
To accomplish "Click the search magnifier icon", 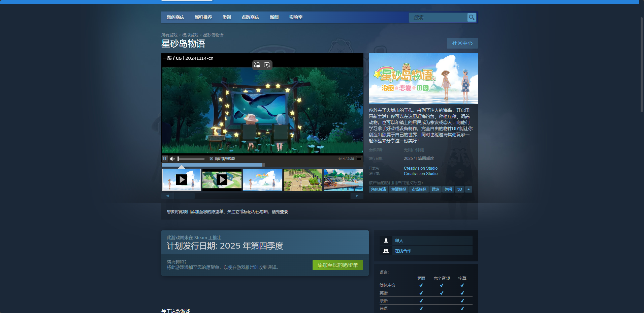I will coord(472,17).
